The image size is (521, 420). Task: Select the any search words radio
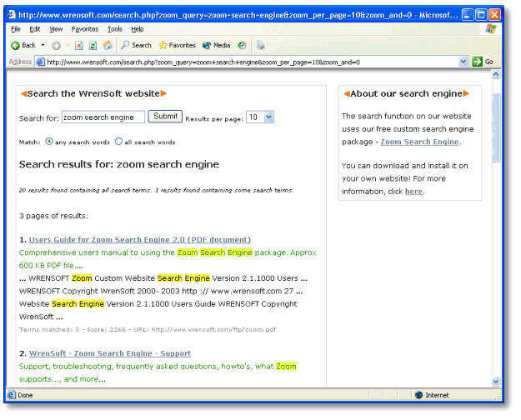tap(49, 142)
